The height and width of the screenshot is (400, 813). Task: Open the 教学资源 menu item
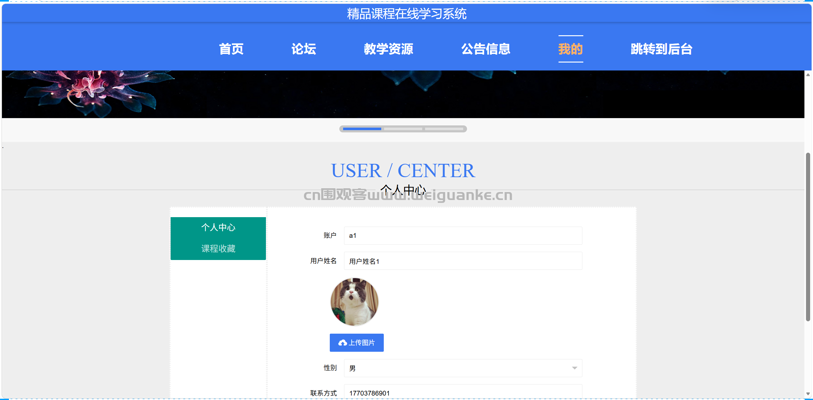point(388,49)
